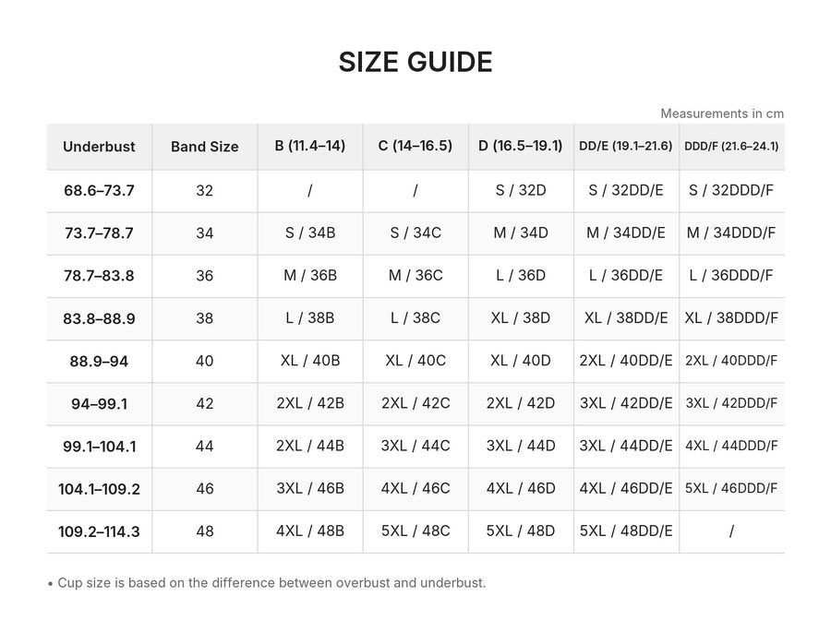Click the 109.2–114.3 underbust label
Viewport: 831px width, 644px height.
point(99,531)
